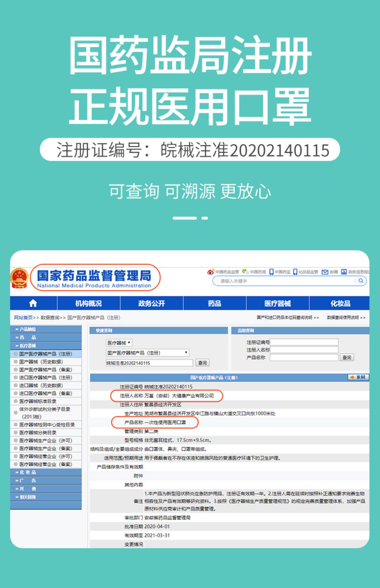This screenshot has height=588, width=380.
Task: Open 医疗器械 in the navigation bar
Action: pos(277,303)
